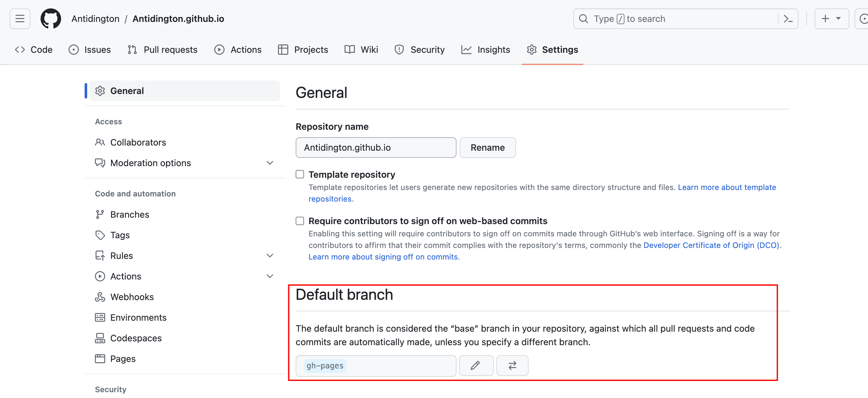Click the Webhooks icon
Screen dimensions: 868x398
pyautogui.click(x=100, y=297)
